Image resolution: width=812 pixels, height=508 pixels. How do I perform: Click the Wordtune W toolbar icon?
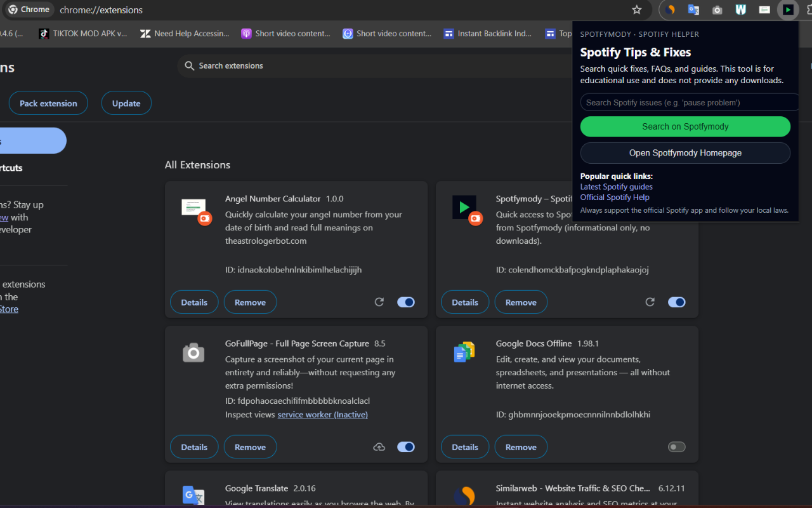[740, 10]
